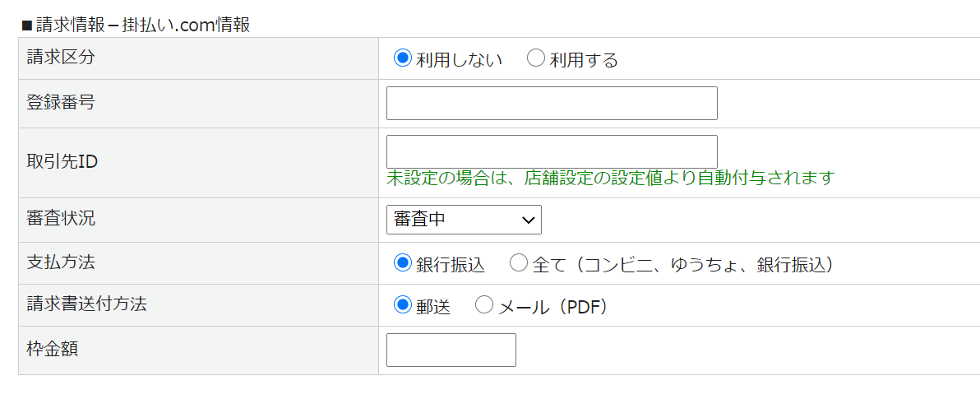
Task: Select the 全て（コンビニ、ゆうちょ、銀行振込） option
Action: [x=519, y=263]
